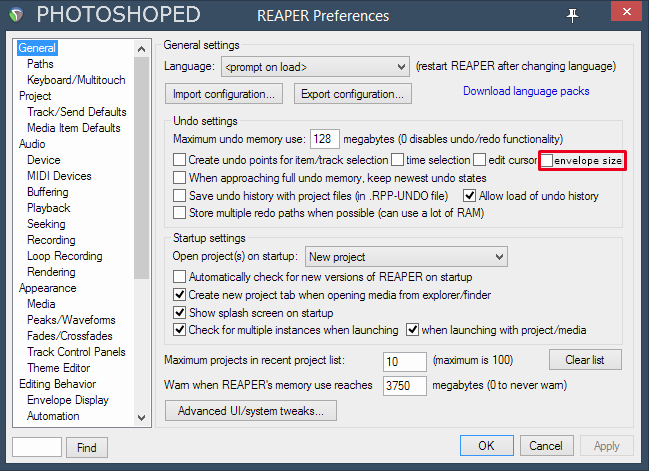
Task: Disable Show splash screen on startup
Action: tap(179, 312)
